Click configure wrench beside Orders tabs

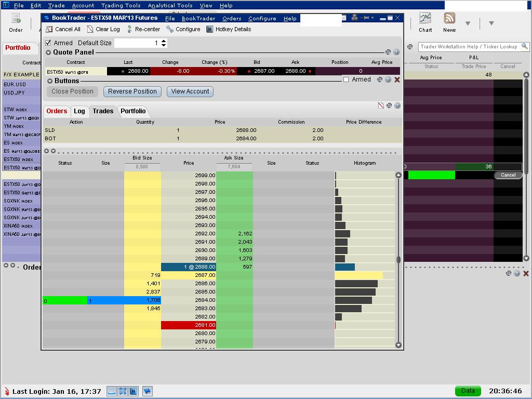[389, 105]
